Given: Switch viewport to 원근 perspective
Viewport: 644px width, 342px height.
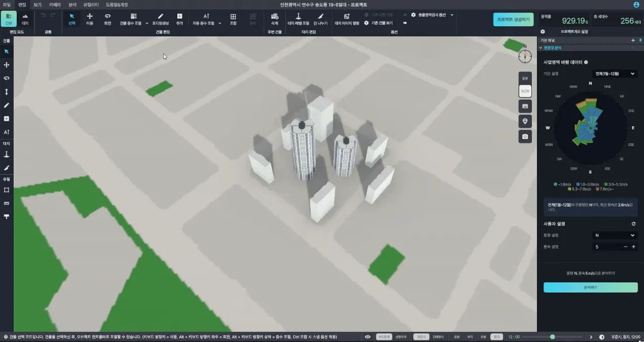Looking at the screenshot, I should point(525,91).
